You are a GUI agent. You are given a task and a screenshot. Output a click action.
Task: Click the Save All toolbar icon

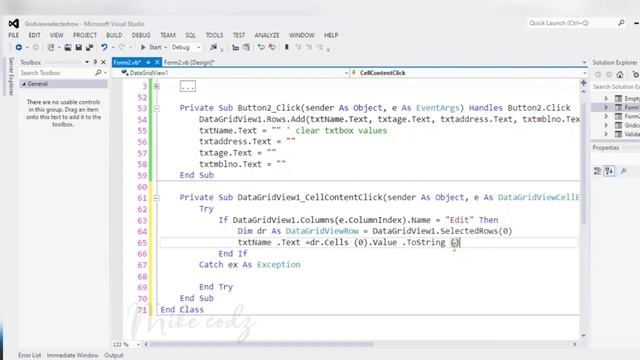(x=89, y=47)
